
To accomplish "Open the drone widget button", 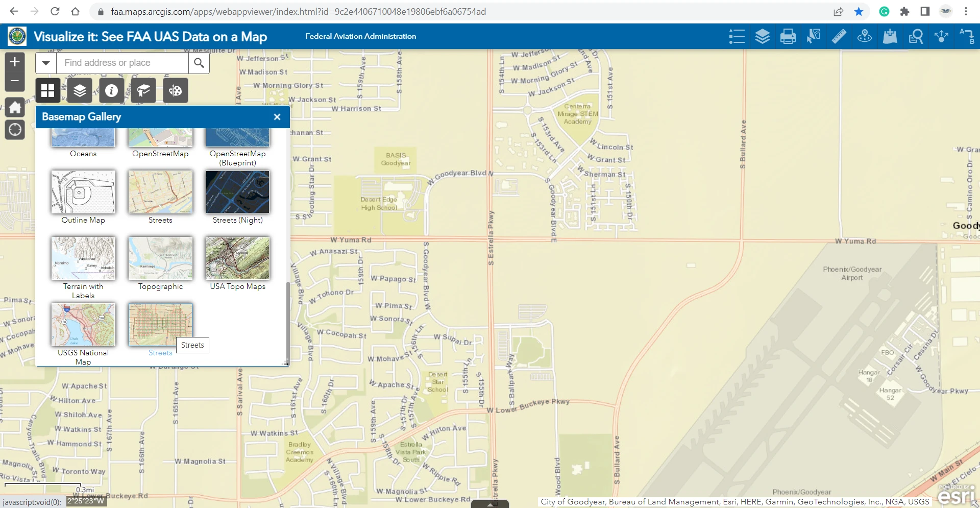I will [175, 91].
